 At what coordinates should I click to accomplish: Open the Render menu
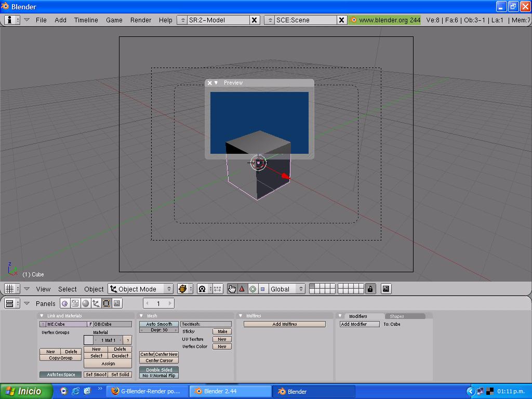141,20
